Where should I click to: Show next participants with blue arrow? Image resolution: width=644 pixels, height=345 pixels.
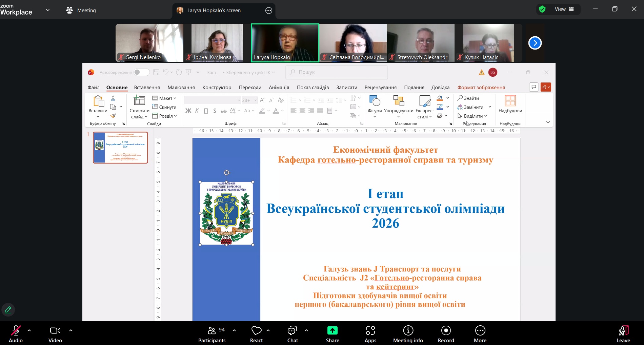coord(535,43)
